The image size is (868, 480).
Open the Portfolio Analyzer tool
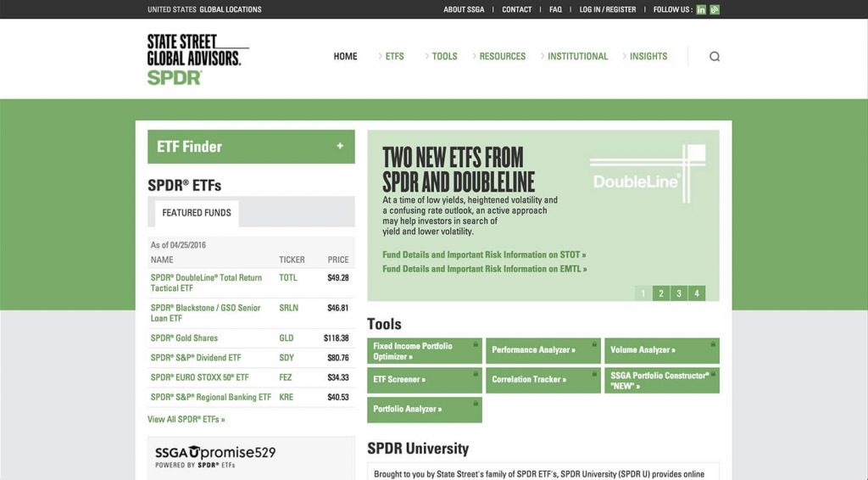click(425, 410)
